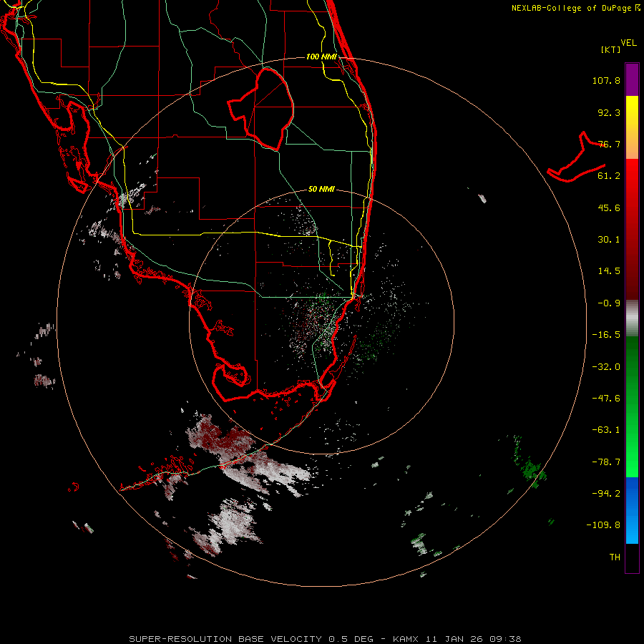This screenshot has width=644, height=644.
Task: Click the -63.1 legend value
Action: (606, 430)
